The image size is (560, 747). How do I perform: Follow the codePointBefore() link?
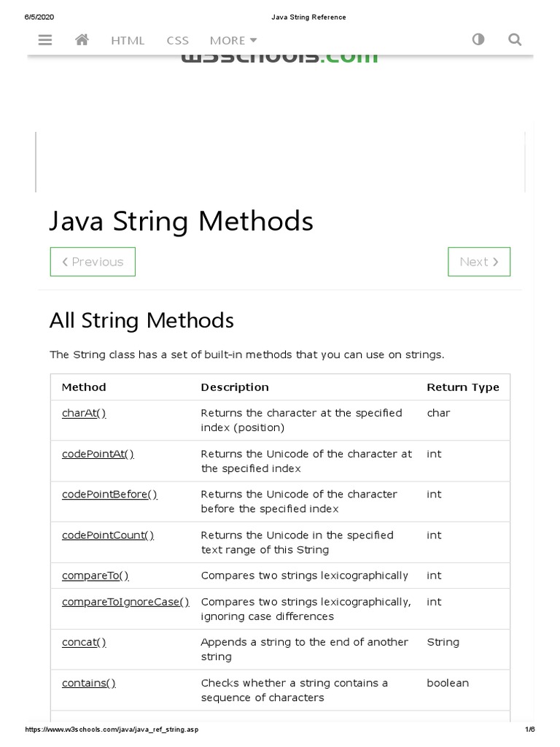[x=109, y=495]
